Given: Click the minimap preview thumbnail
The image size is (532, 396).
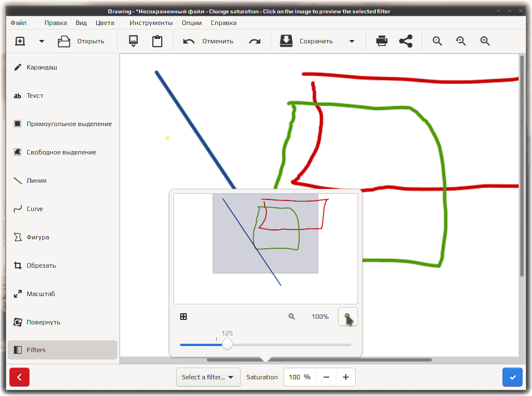Looking at the screenshot, I should [x=266, y=249].
